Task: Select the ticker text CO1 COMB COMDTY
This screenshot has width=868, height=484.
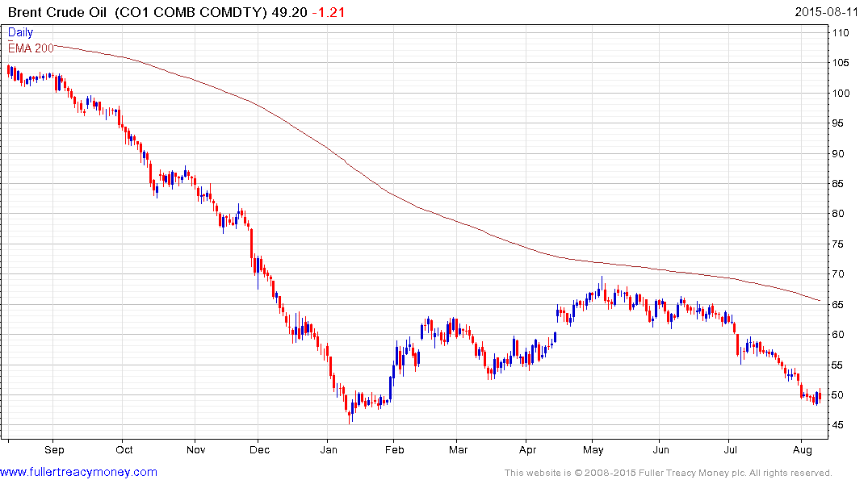Action: [x=191, y=12]
